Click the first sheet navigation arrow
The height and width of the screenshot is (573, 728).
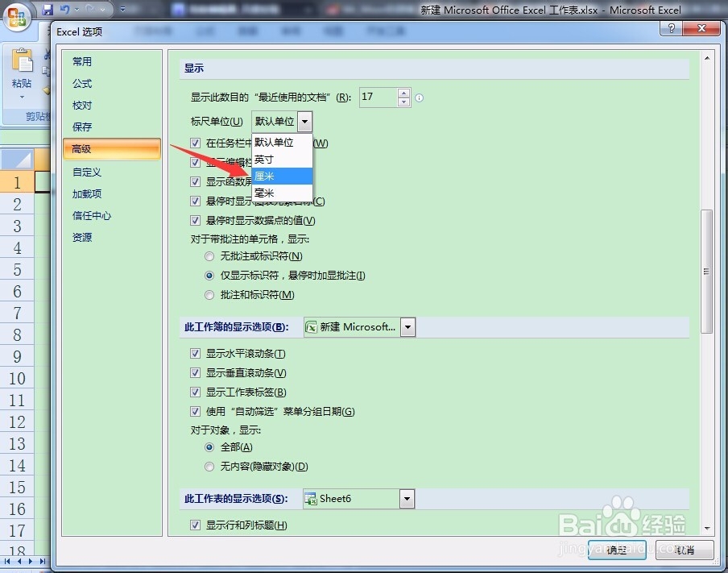point(7,562)
